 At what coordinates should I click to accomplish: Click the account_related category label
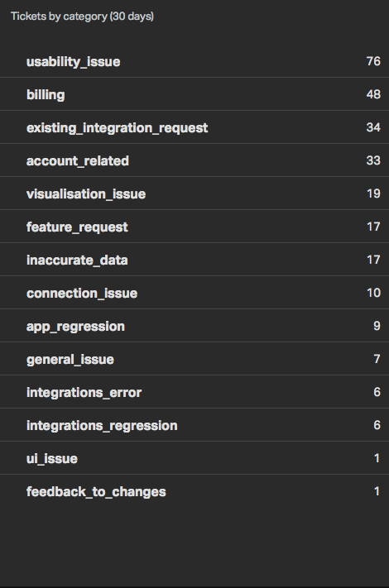pos(78,161)
